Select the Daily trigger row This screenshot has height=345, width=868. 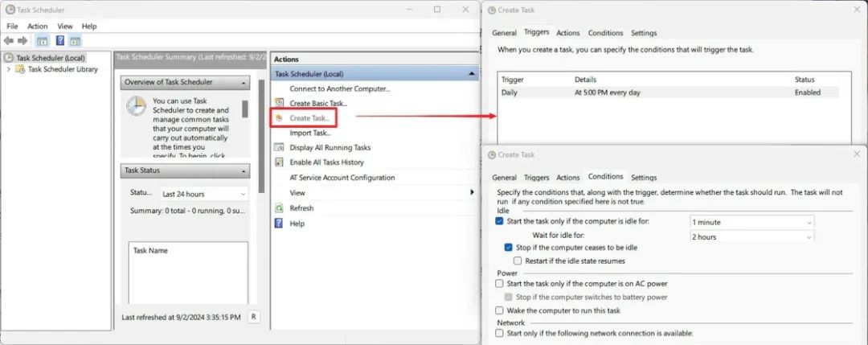[x=668, y=92]
